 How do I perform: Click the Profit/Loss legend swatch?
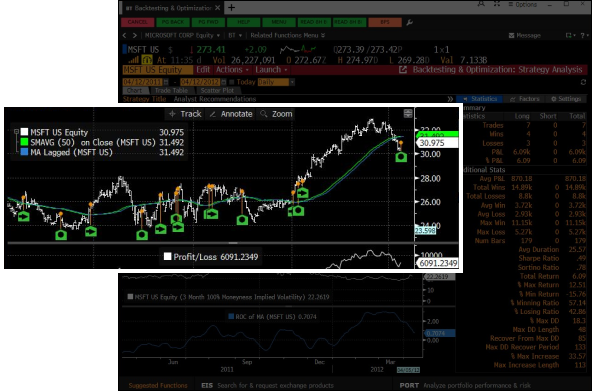[x=168, y=257]
